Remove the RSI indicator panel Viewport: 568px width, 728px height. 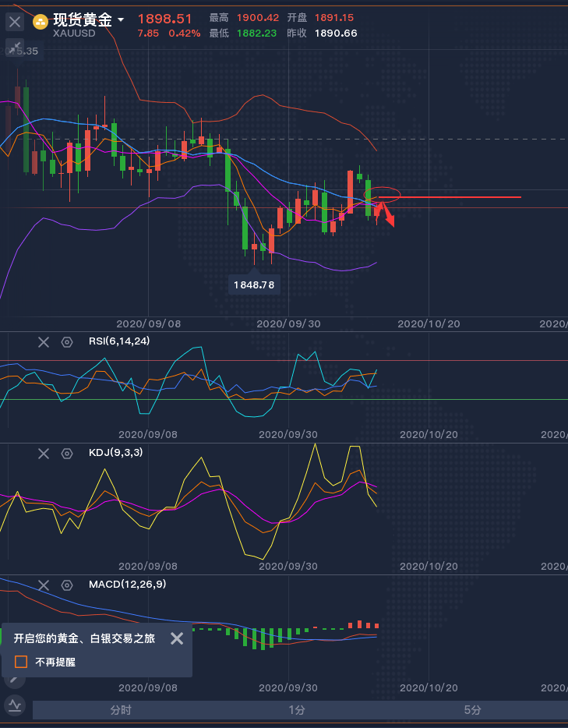pos(44,341)
